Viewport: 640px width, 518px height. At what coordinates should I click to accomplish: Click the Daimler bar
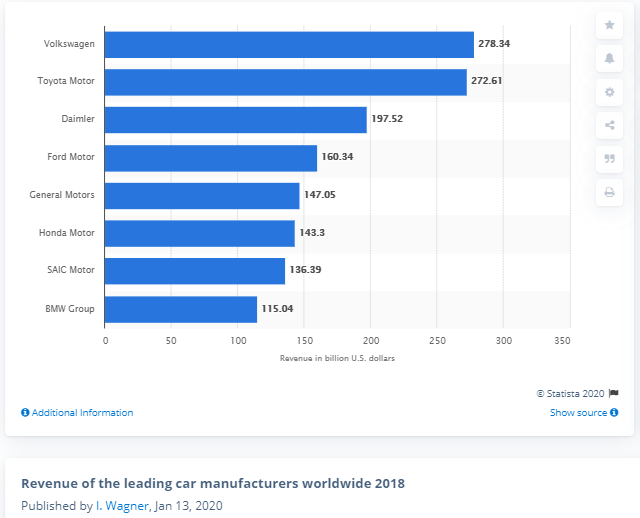[x=236, y=120]
